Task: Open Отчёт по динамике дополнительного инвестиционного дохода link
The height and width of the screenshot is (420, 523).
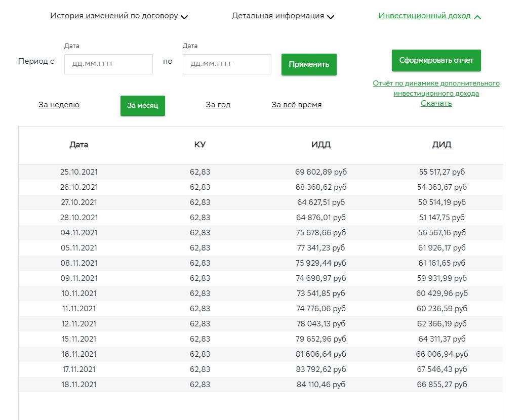Action: click(436, 89)
